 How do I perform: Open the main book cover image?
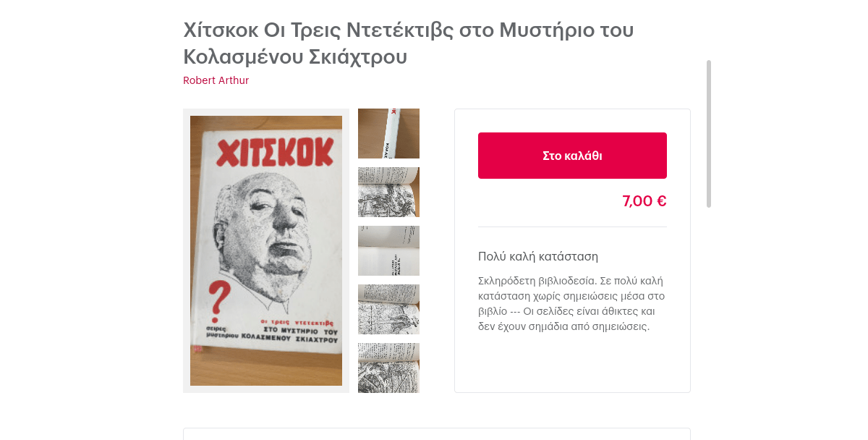pos(266,250)
